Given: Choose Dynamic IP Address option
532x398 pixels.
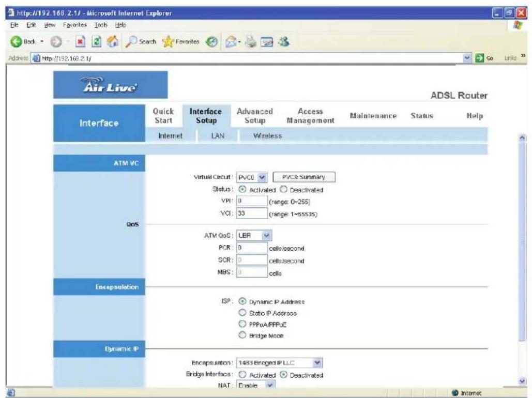Looking at the screenshot, I should coord(242,301).
